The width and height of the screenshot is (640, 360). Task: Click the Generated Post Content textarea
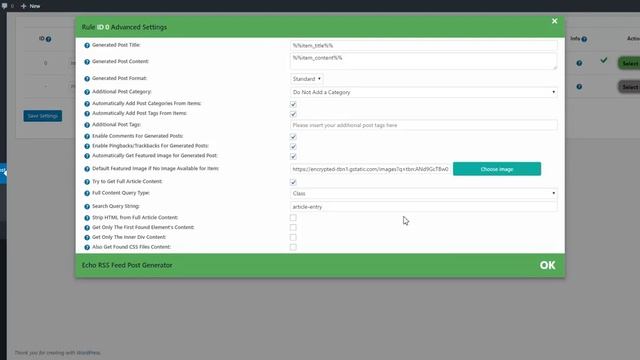424,61
